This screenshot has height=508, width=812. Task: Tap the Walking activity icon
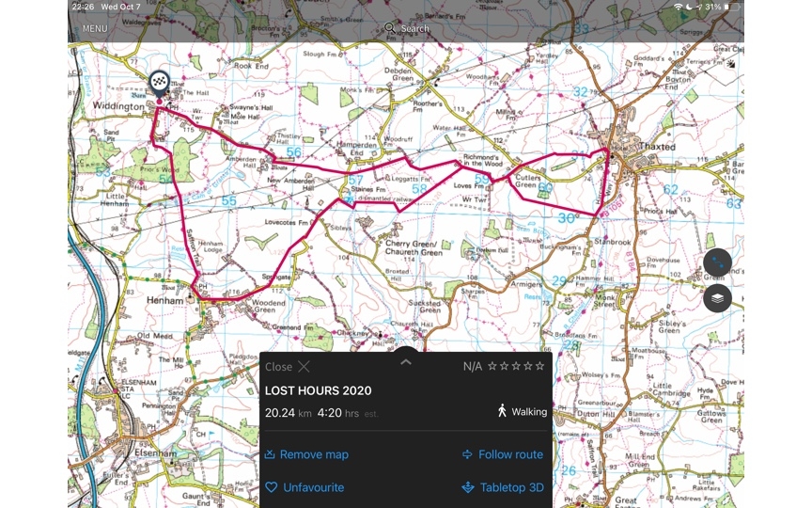tap(501, 411)
